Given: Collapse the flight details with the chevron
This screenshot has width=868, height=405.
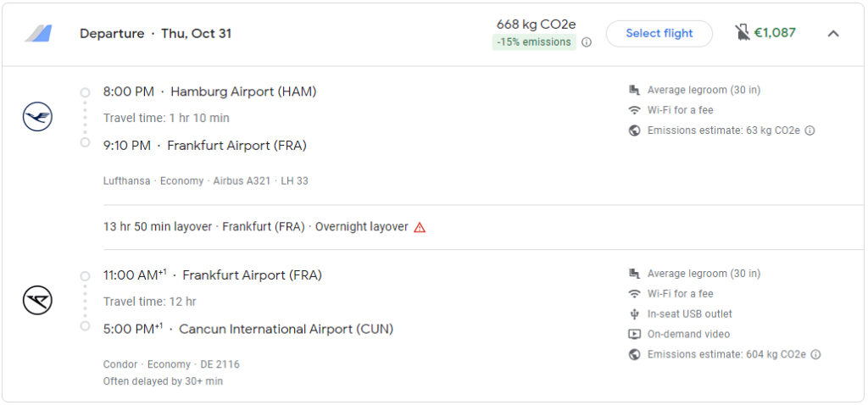Looking at the screenshot, I should (x=832, y=34).
